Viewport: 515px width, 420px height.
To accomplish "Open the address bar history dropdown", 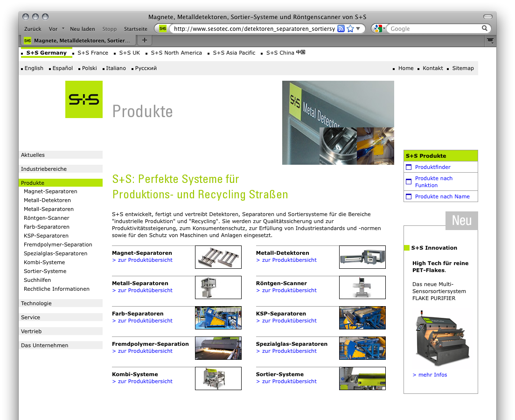I will (358, 28).
